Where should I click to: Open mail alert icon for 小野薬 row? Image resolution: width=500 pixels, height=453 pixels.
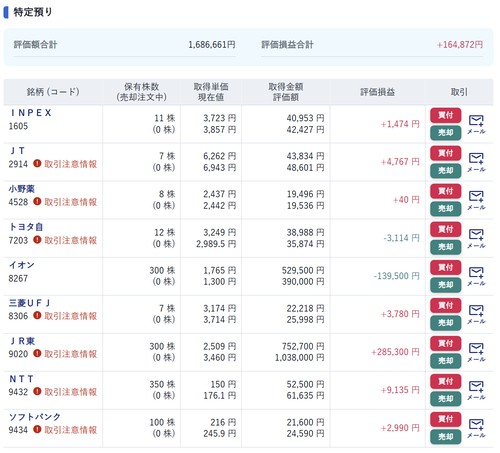[476, 200]
